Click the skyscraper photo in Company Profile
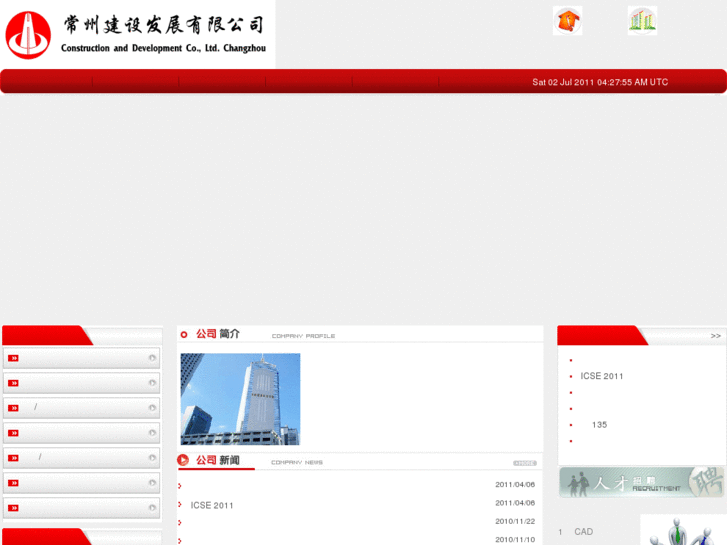The image size is (727, 545). point(240,399)
